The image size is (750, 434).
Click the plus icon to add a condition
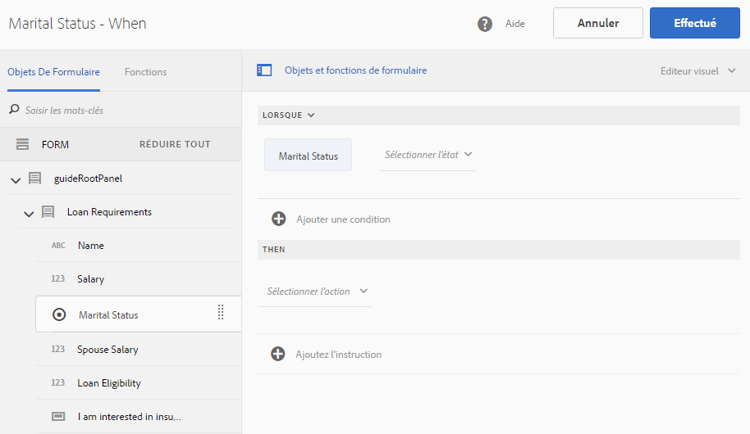[279, 219]
